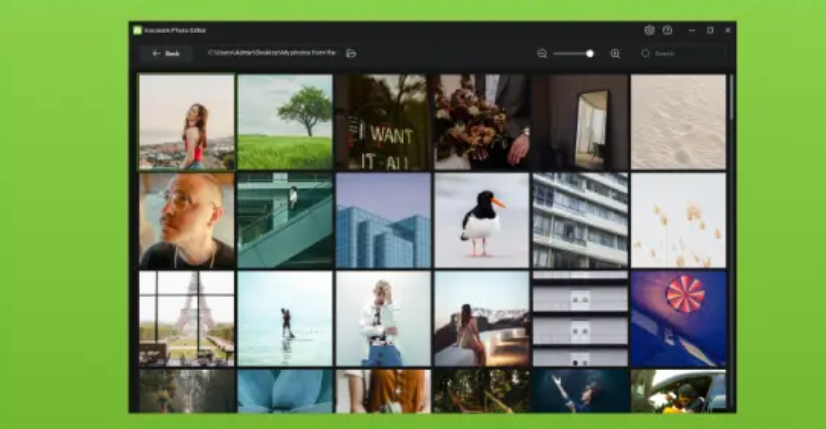The image size is (826, 429).
Task: Select the Eiffel Tower window photo
Action: (186, 319)
